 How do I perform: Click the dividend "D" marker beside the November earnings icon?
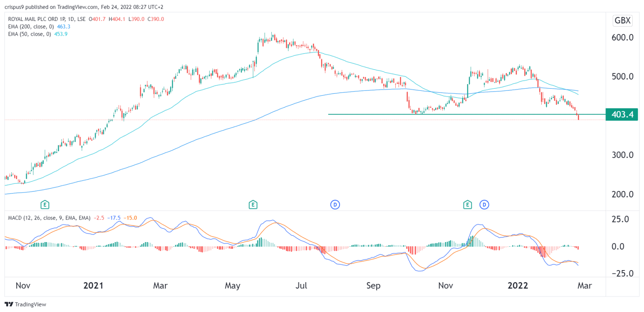[x=484, y=205]
